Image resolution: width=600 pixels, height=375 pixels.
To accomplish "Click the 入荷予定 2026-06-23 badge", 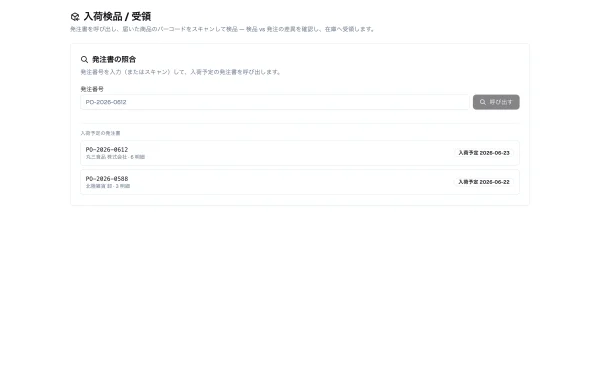I will pos(484,153).
